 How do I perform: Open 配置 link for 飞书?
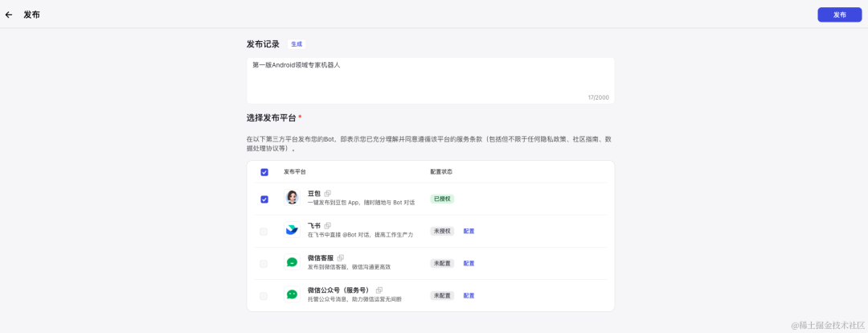[469, 232]
